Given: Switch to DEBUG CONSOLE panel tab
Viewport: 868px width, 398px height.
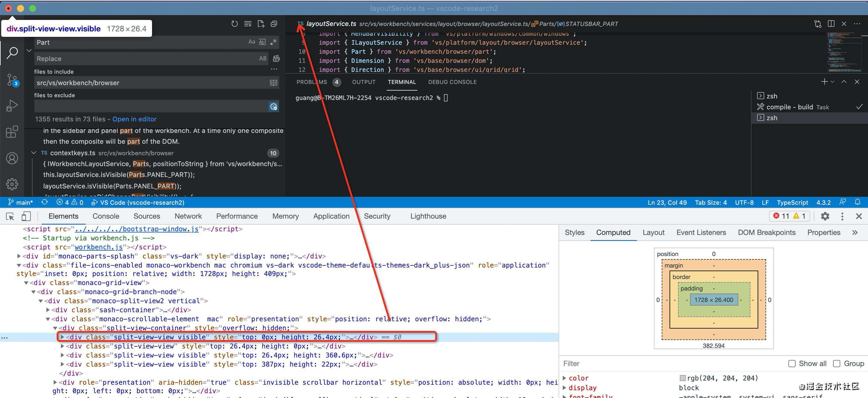Looking at the screenshot, I should (452, 82).
